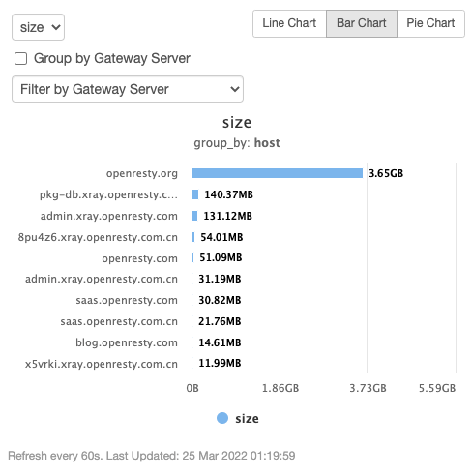Viewport: 472px width, 476px height.
Task: Click the admin.xray.openresty.com bar
Action: pyautogui.click(x=194, y=216)
